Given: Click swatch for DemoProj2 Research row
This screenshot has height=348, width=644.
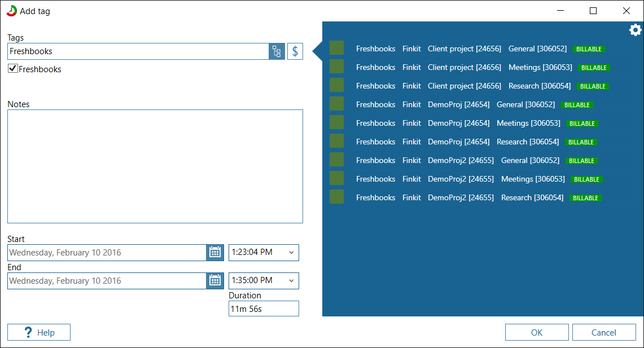Looking at the screenshot, I should [x=337, y=197].
